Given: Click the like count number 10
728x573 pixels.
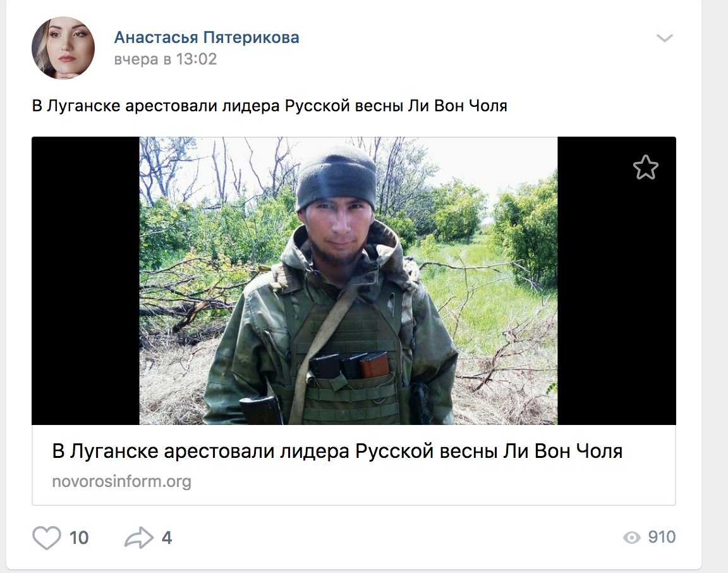Looking at the screenshot, I should click(79, 538).
